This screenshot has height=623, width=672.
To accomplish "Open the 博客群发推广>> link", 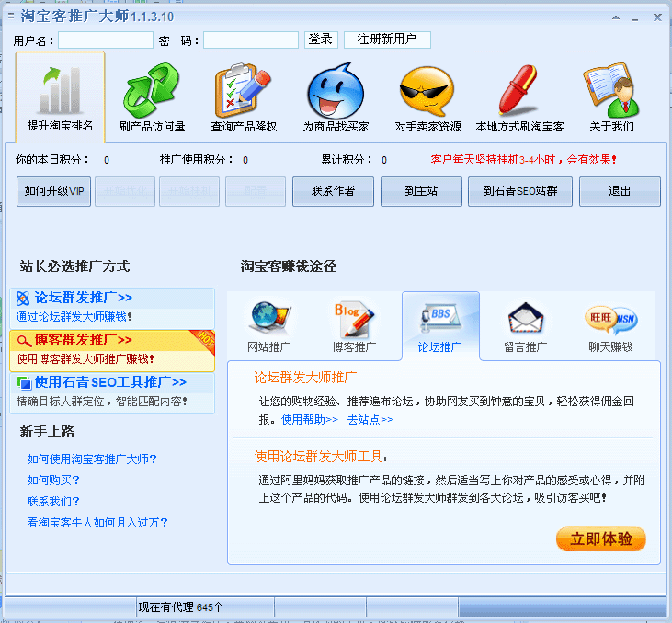I will pos(83,340).
